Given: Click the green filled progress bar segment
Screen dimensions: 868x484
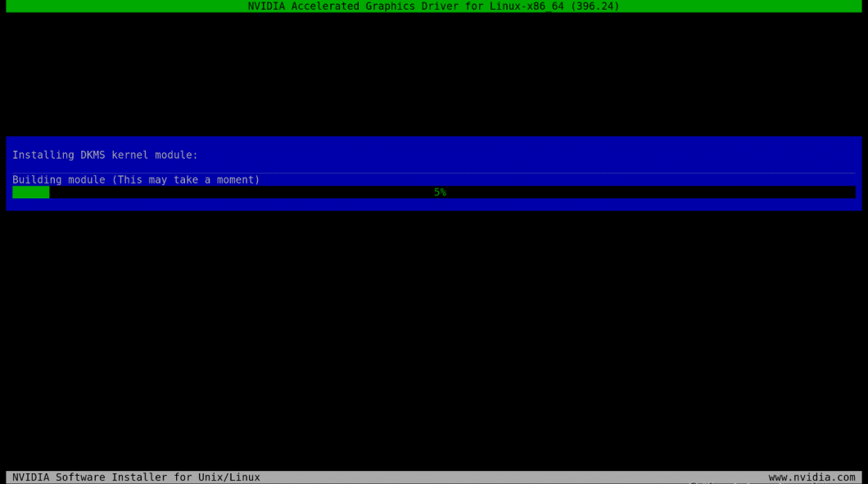Looking at the screenshot, I should point(30,192).
